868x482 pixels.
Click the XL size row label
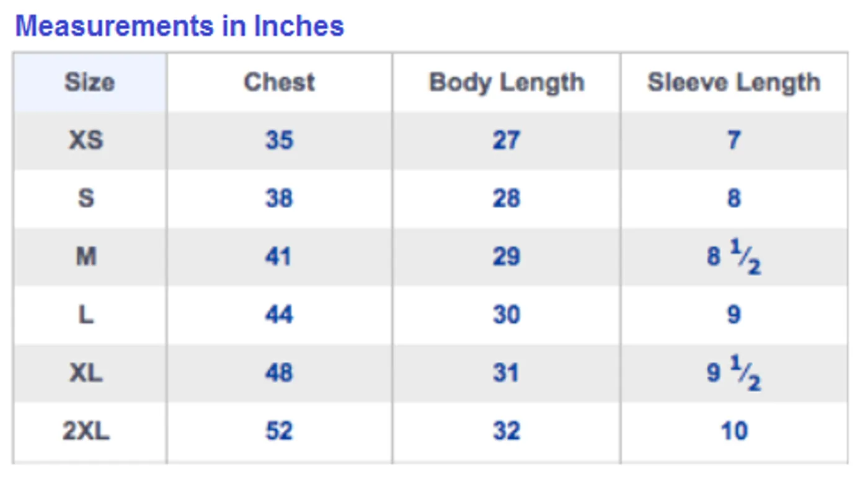tap(86, 373)
